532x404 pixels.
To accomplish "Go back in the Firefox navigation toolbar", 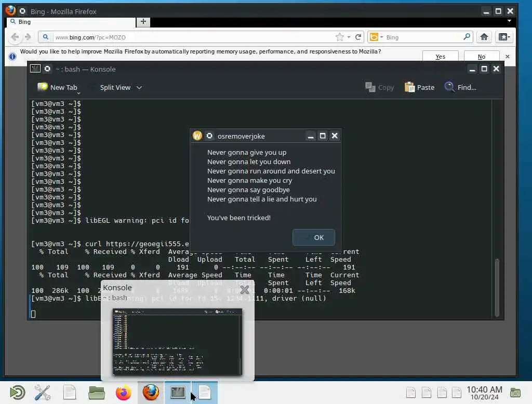I will 15,37.
